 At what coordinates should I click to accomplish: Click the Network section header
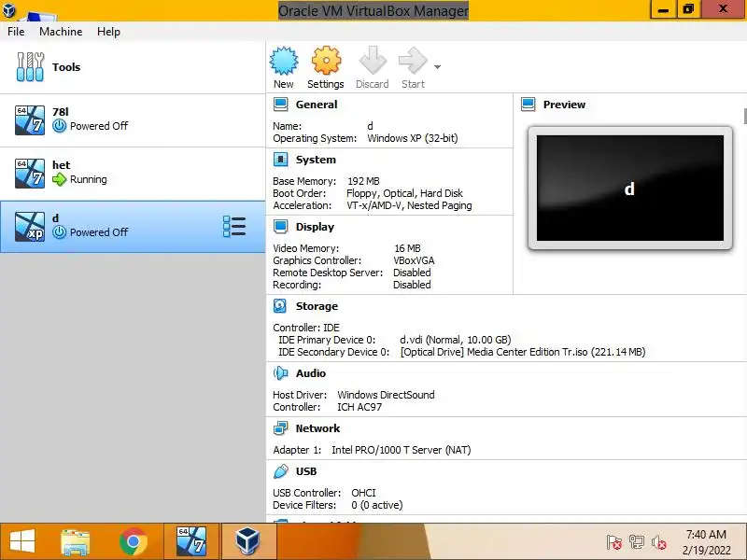[317, 428]
